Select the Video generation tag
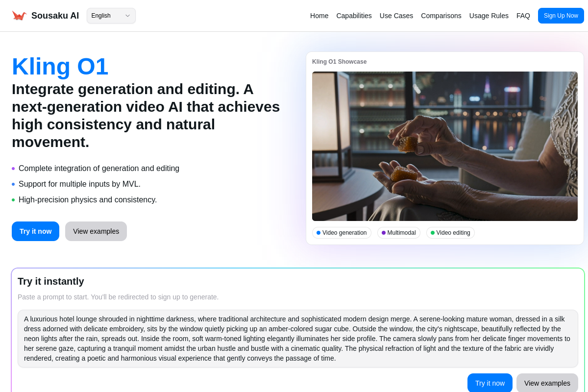588x392 pixels. (342, 233)
